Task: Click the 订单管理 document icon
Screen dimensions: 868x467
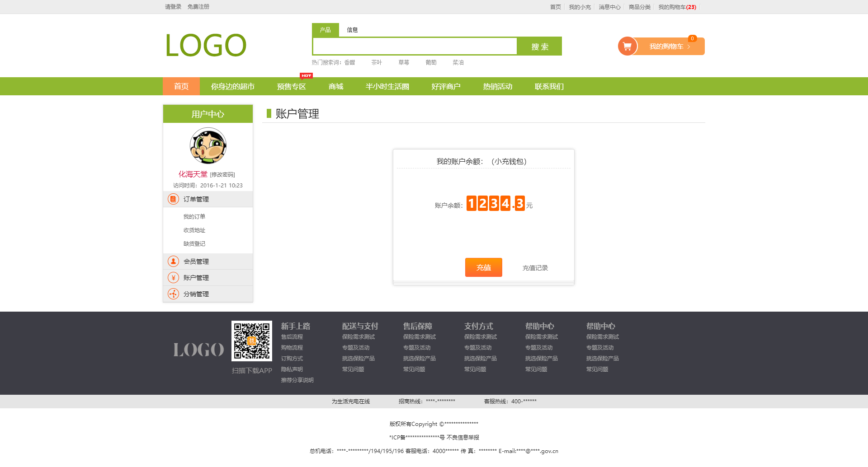Action: pos(173,199)
